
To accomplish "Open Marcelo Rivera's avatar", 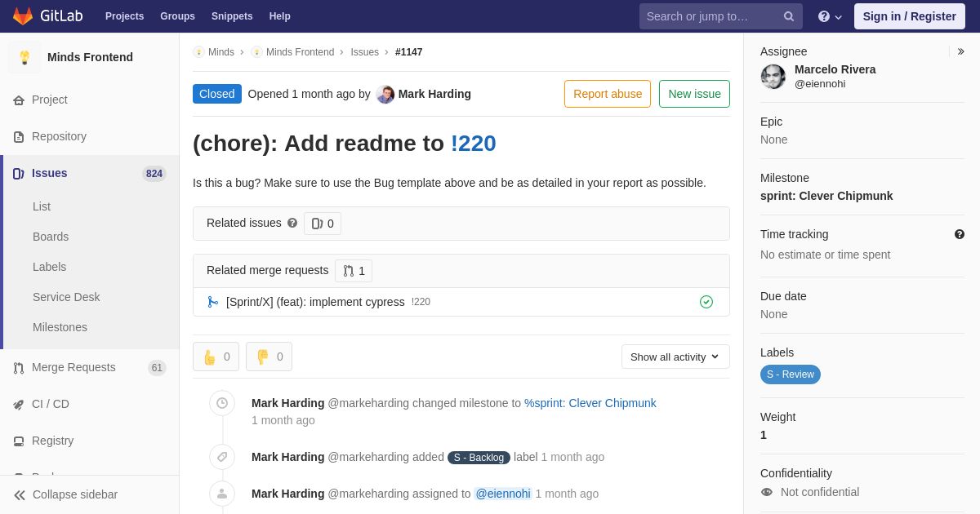I will [773, 77].
